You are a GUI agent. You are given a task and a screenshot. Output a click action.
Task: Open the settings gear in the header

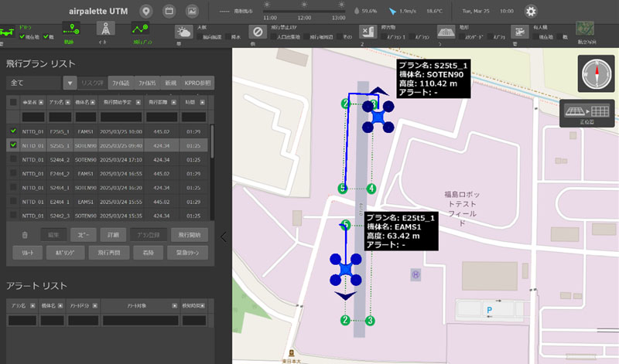click(x=530, y=11)
